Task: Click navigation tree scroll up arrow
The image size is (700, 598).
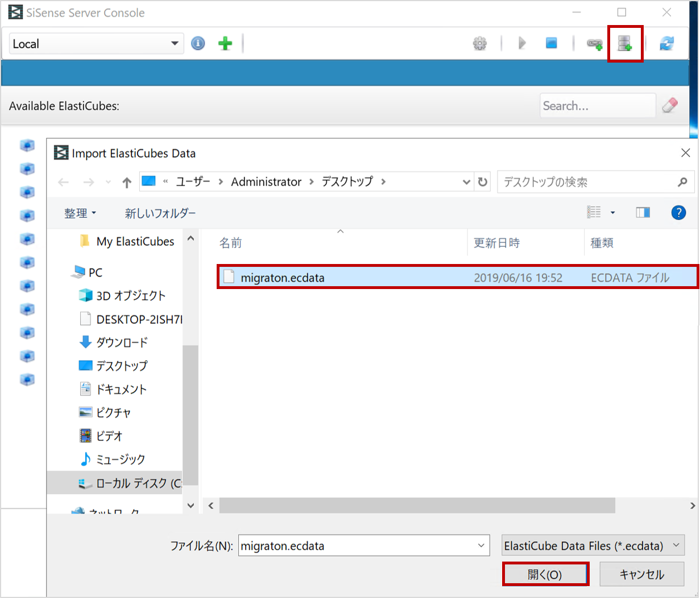Action: (x=190, y=238)
